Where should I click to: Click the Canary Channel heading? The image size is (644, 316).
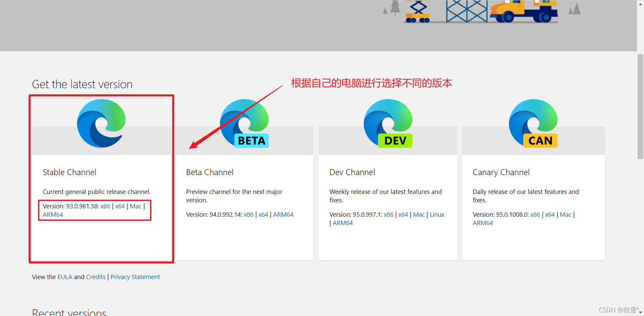(x=501, y=172)
